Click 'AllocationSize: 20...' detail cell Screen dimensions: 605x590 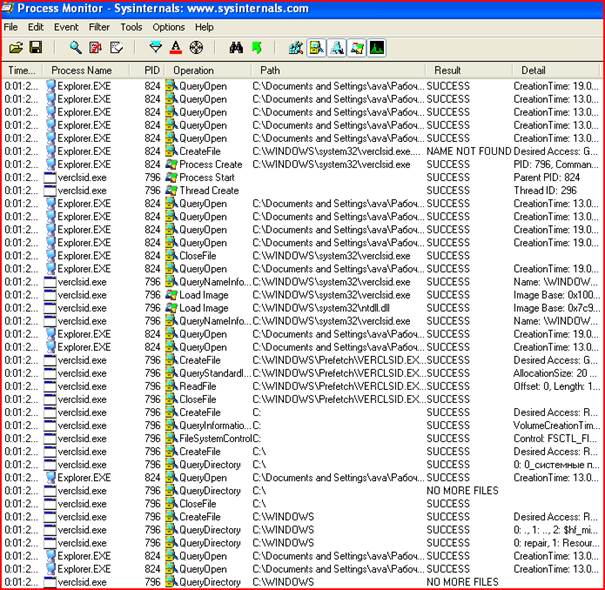click(x=556, y=373)
